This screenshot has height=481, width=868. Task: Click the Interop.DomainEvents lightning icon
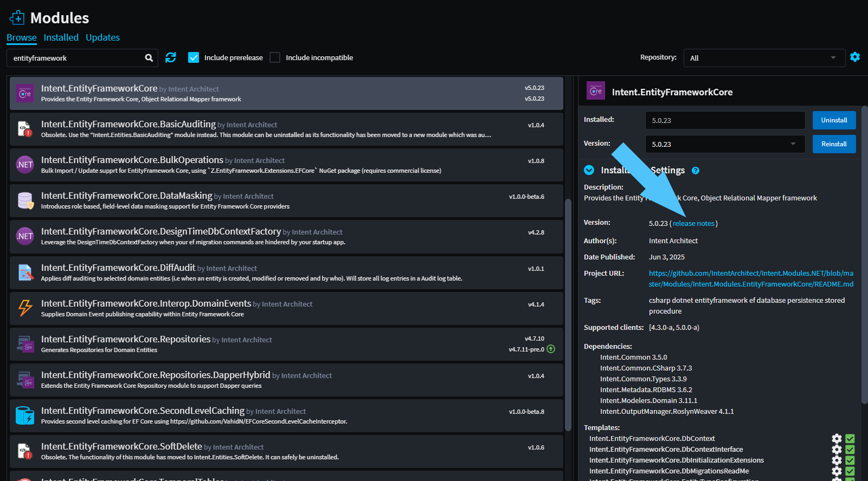25,308
